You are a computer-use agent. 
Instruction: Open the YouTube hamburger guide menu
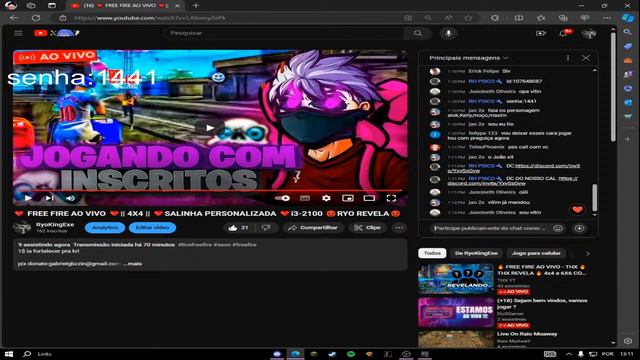(18, 33)
